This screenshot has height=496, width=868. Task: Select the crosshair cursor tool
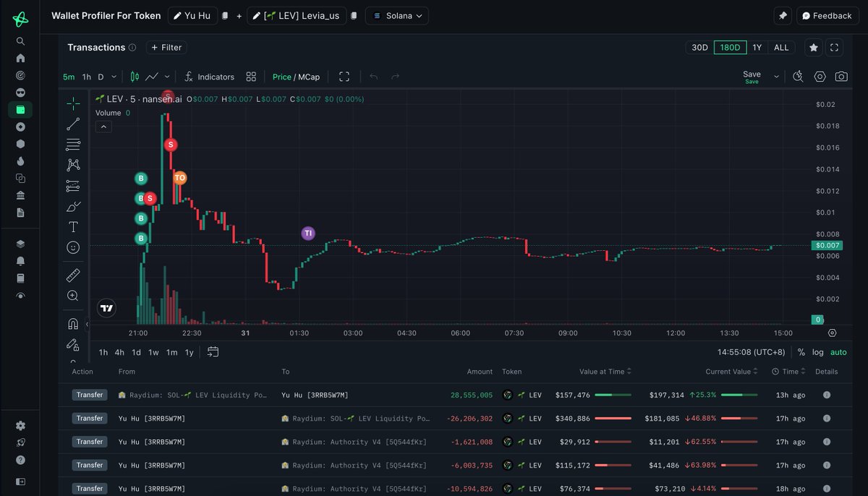point(73,103)
